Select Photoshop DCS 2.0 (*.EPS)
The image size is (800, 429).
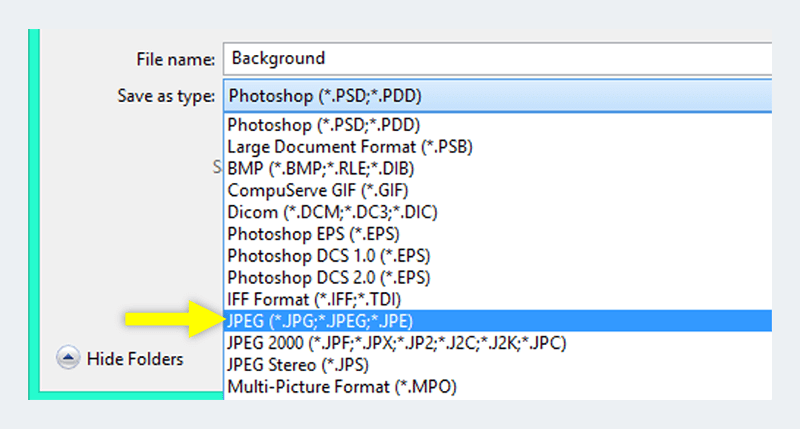tap(497, 277)
